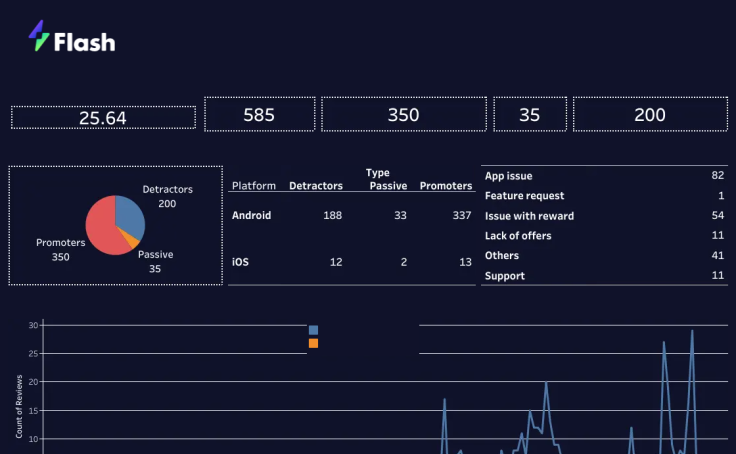The width and height of the screenshot is (736, 454).
Task: Select the Support category row
Action: [605, 276]
